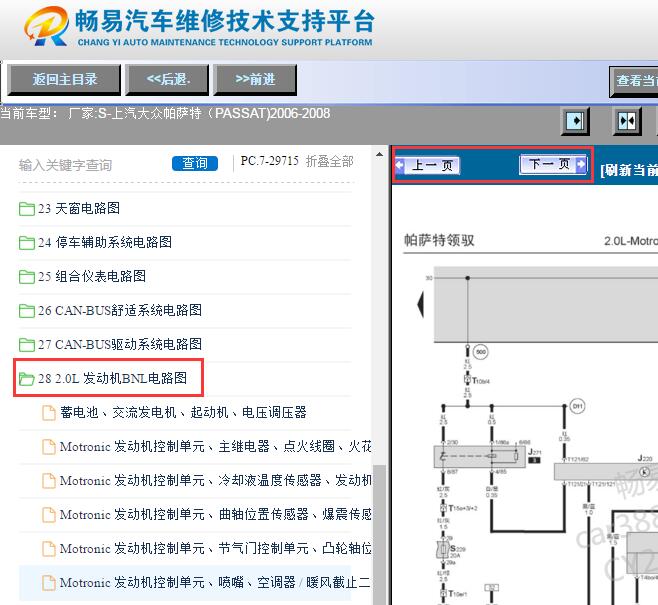Viewport: 658px width, 605px height.
Task: Click file icon of 蓄电池 entry
Action: point(49,412)
